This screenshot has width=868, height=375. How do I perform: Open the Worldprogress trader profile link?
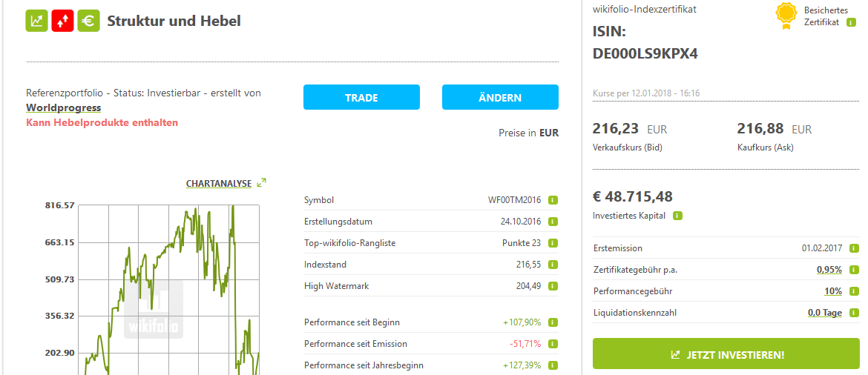coord(64,107)
